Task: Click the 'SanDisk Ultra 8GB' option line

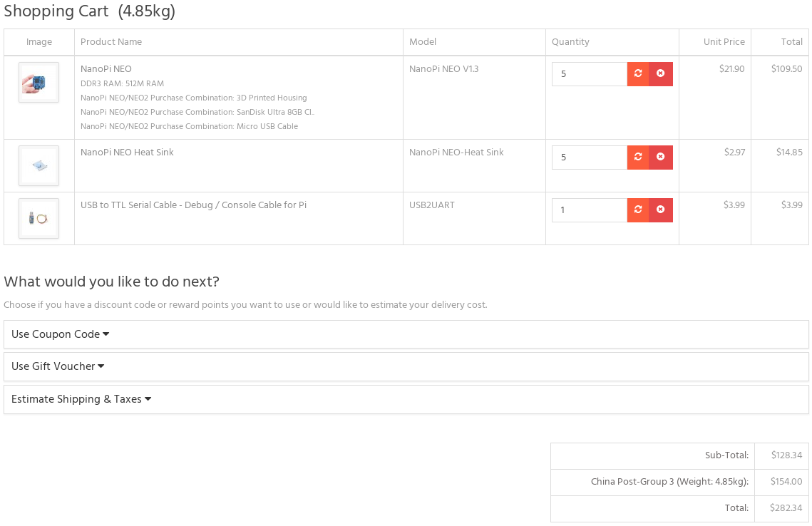Action: [197, 112]
